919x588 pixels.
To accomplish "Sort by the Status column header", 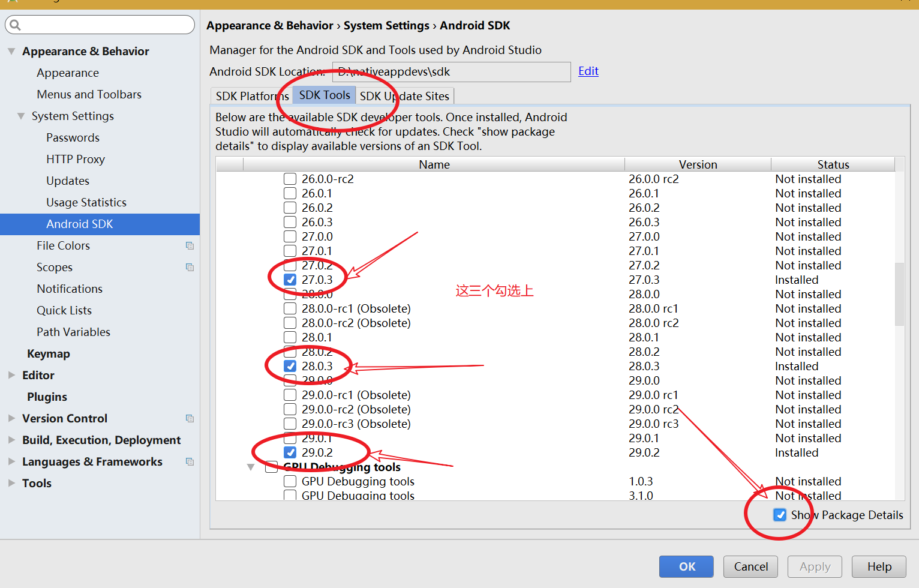I will (x=833, y=164).
